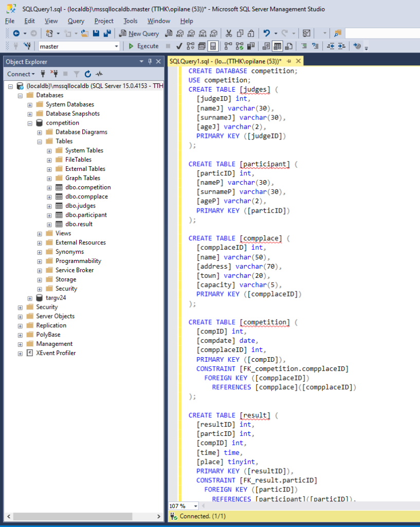Collapse the competition database node
The image size is (420, 527).
30,123
